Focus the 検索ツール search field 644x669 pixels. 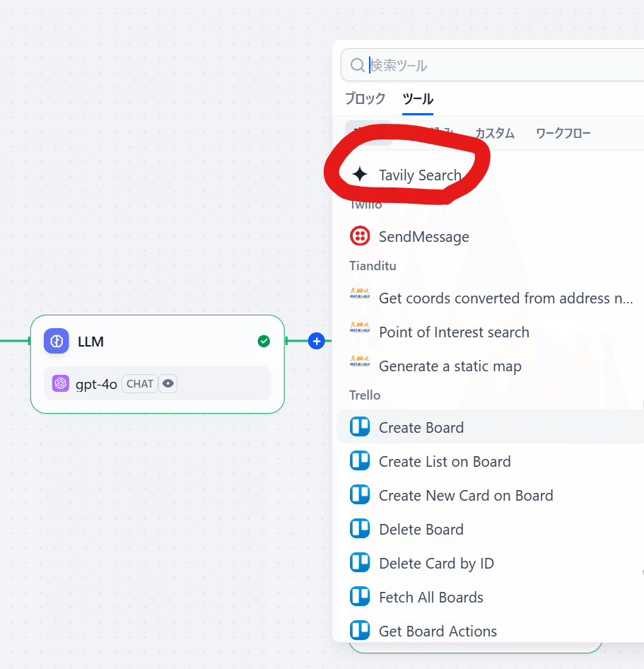[x=493, y=65]
